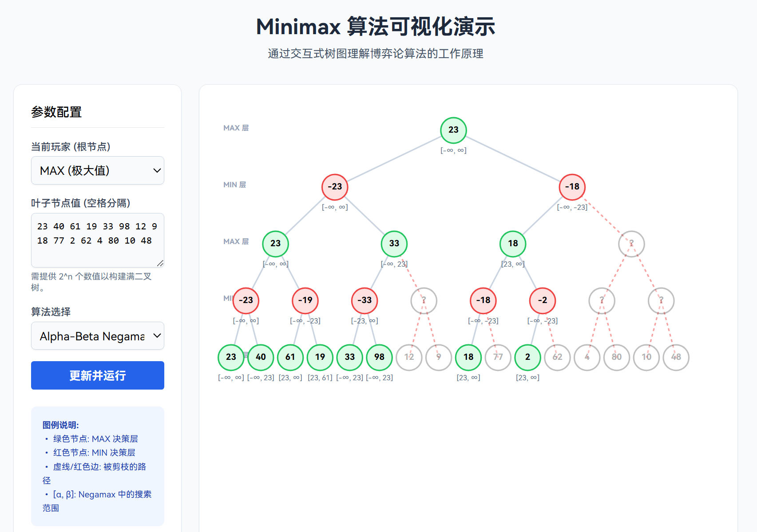Click the red MIN node -2
757x532 pixels.
point(543,300)
